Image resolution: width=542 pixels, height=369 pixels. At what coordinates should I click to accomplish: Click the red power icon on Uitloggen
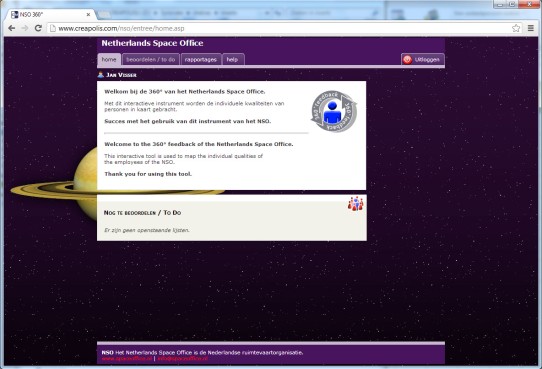[408, 59]
